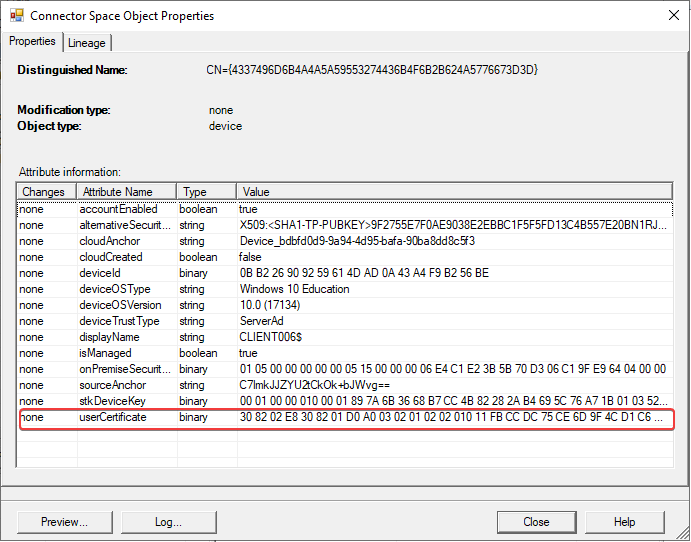Click the Preview... button
Screen dimensions: 691x542
click(x=64, y=522)
